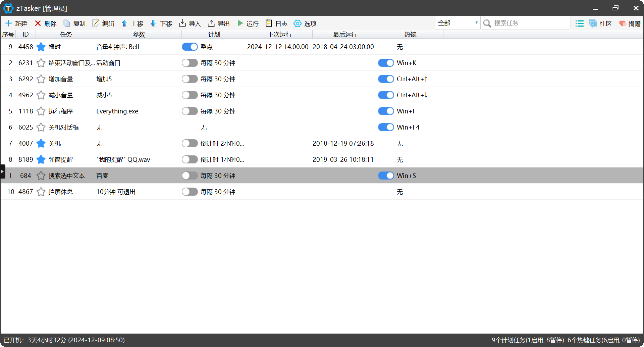Sort by 热键 column header
Viewport: 644px width, 347px height.
[410, 35]
